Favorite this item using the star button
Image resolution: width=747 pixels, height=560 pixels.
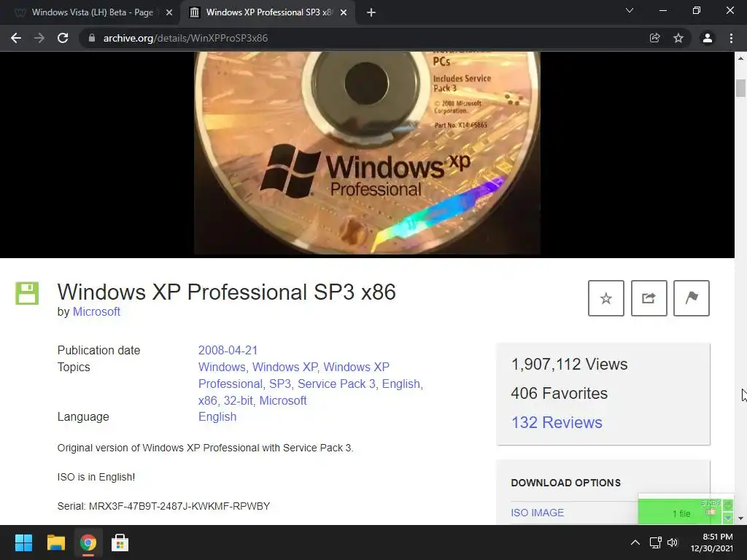click(x=606, y=298)
